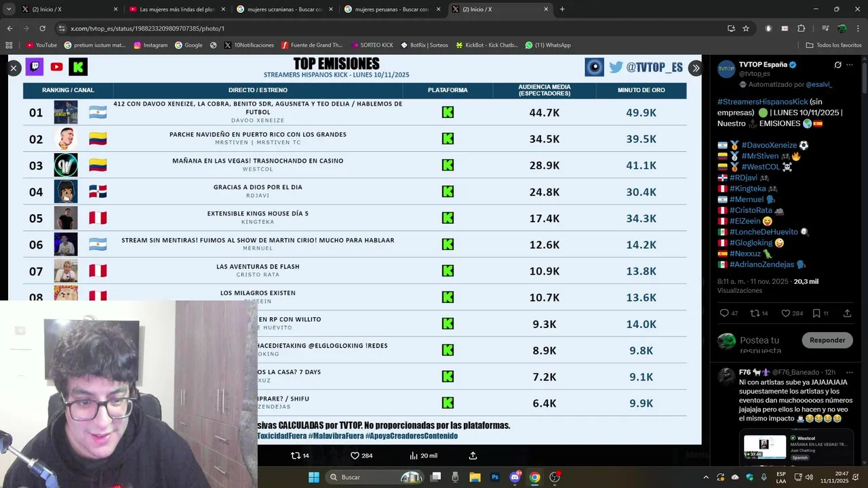This screenshot has width=868, height=488.
Task: Open the (11) WhatsApp bookmark
Action: click(547, 45)
